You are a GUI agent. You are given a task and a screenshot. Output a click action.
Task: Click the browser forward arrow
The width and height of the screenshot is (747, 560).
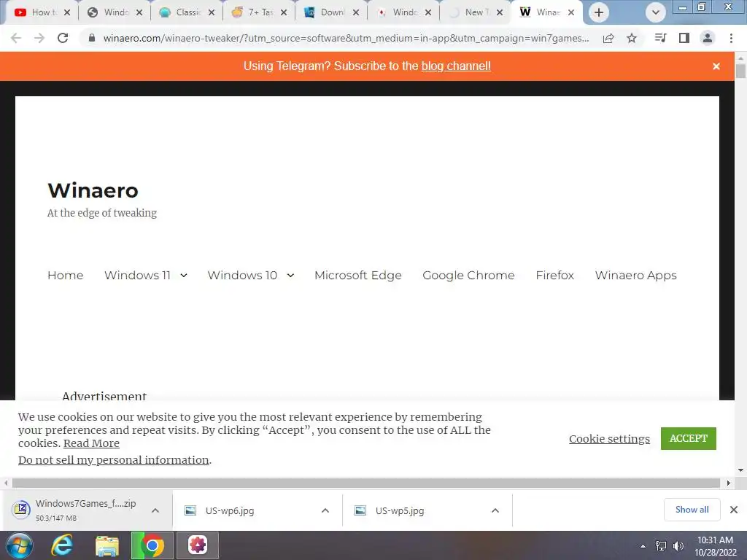[39, 38]
